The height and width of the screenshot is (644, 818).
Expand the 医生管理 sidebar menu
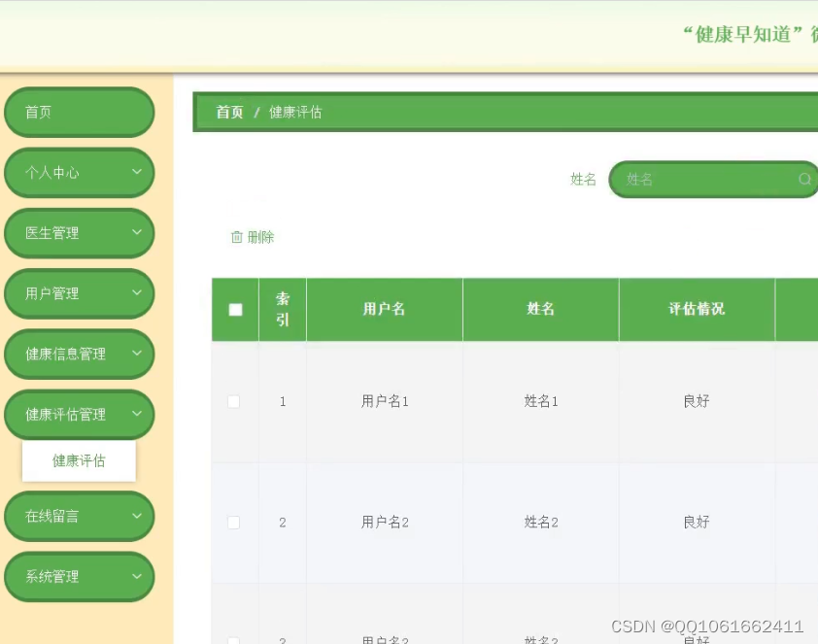79,233
